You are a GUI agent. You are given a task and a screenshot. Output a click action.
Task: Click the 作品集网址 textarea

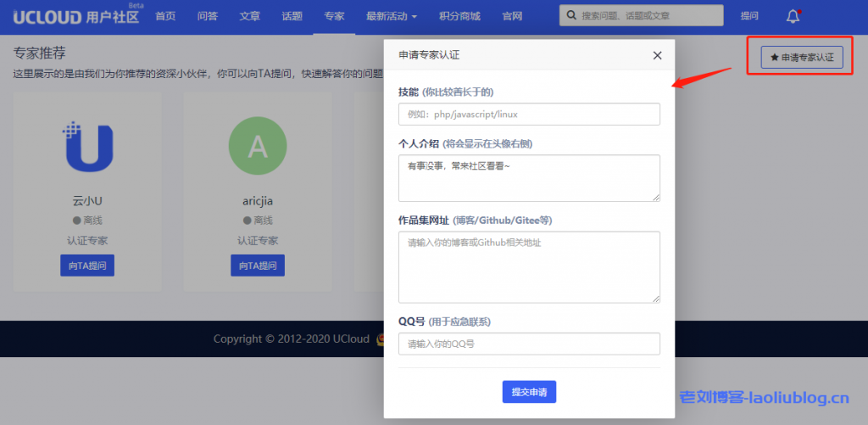click(529, 266)
